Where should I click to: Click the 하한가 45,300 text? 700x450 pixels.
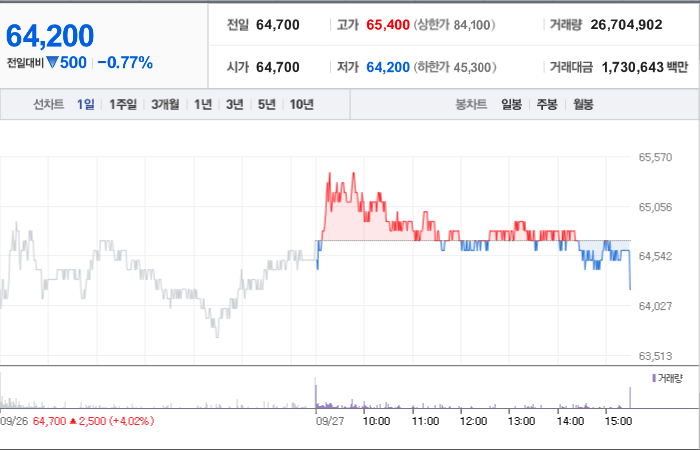pos(454,67)
